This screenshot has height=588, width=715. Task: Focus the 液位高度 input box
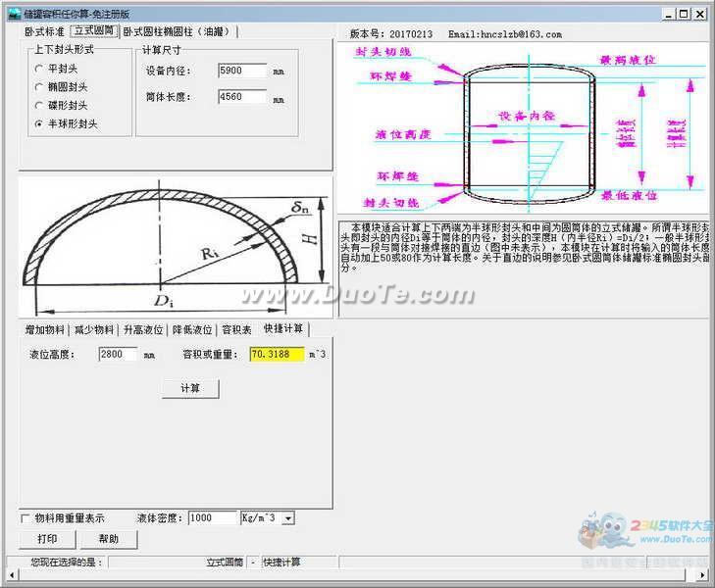coord(118,354)
